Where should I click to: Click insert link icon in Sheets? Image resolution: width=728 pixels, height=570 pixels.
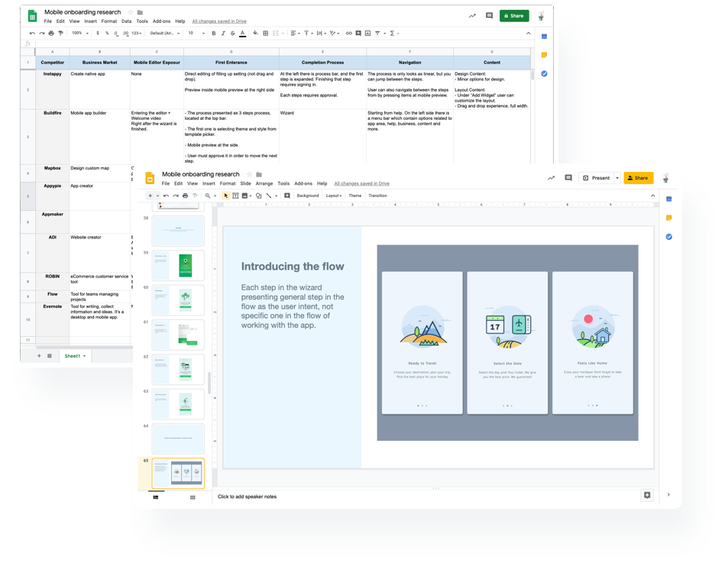(x=348, y=34)
